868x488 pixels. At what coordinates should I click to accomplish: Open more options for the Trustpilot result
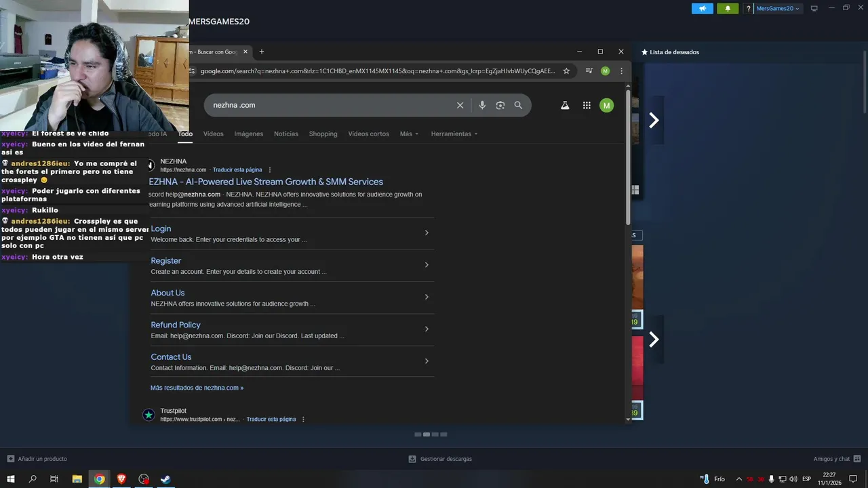pos(303,420)
